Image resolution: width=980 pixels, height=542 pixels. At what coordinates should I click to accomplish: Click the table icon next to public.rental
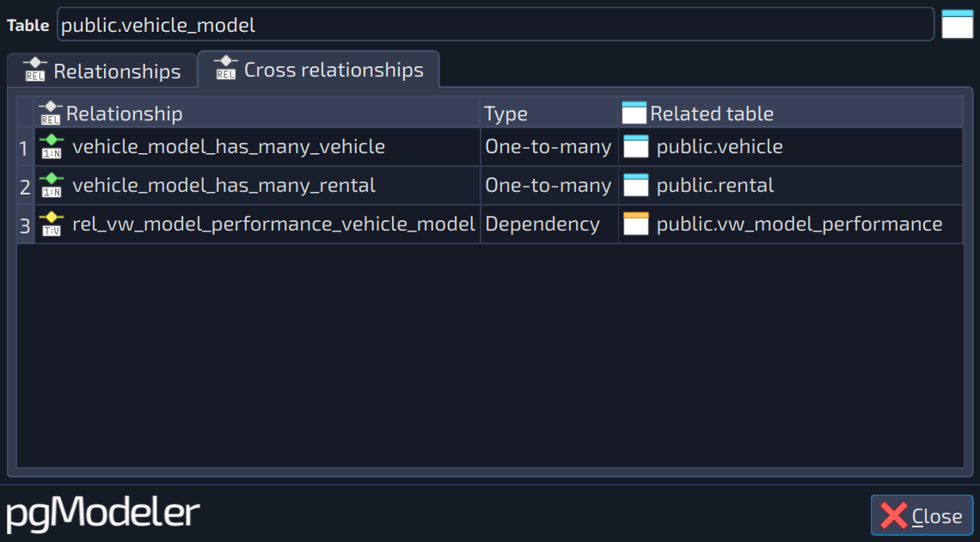click(636, 186)
